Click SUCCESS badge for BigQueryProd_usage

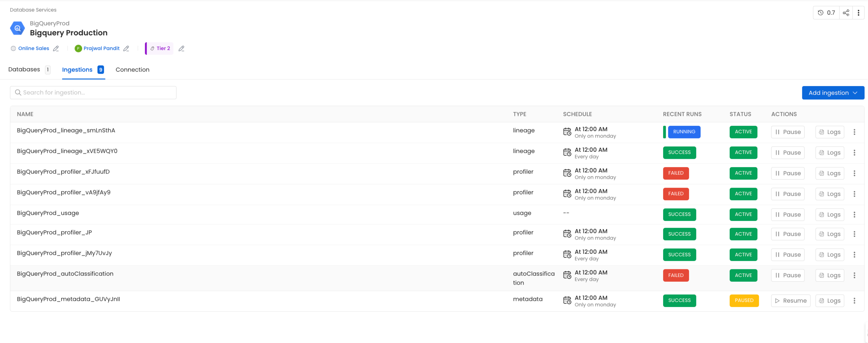point(679,215)
